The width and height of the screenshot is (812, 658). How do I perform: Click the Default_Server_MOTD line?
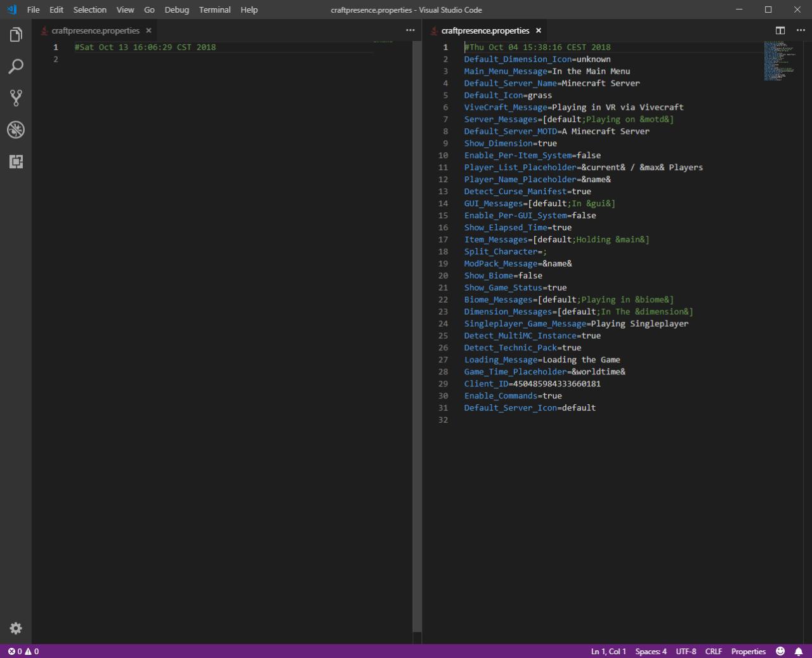point(556,131)
